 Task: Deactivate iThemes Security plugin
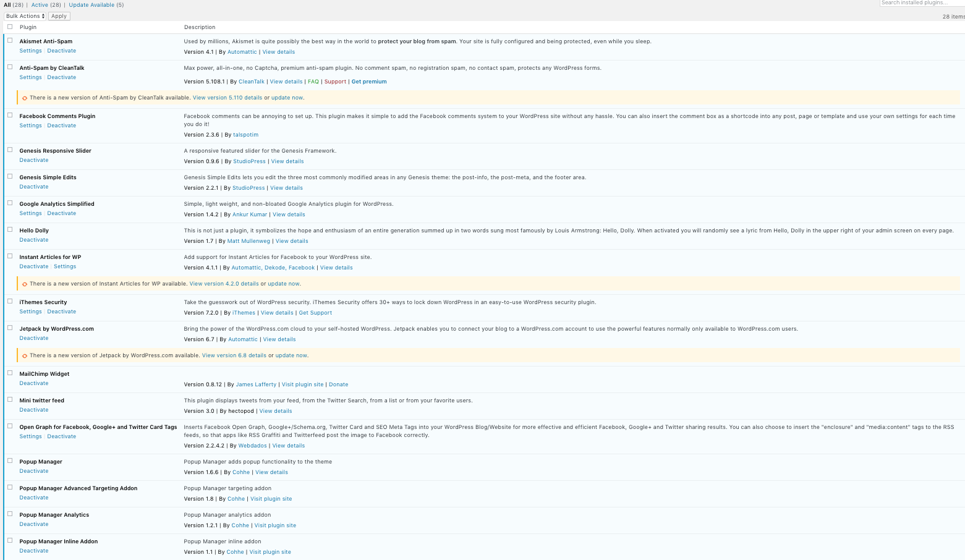(x=62, y=312)
